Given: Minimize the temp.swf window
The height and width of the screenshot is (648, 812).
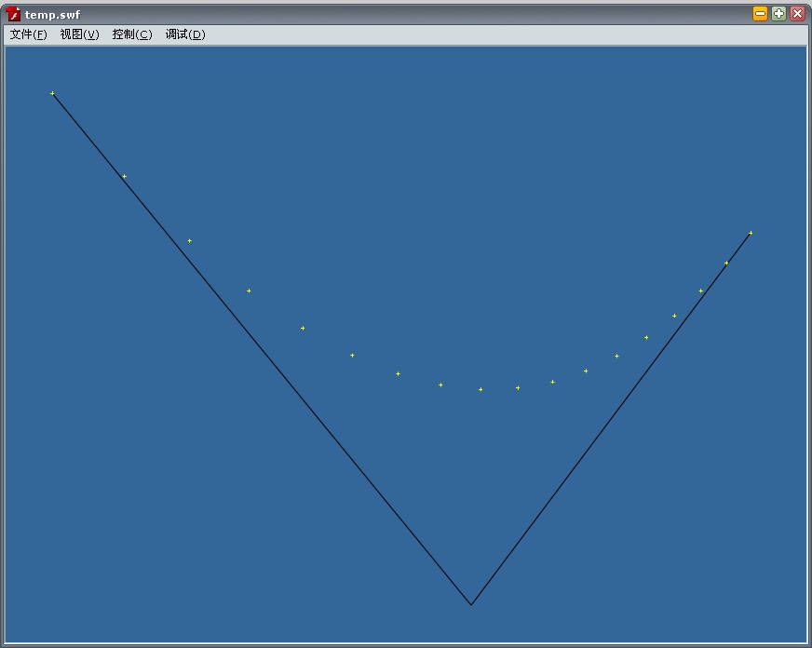Looking at the screenshot, I should [760, 14].
